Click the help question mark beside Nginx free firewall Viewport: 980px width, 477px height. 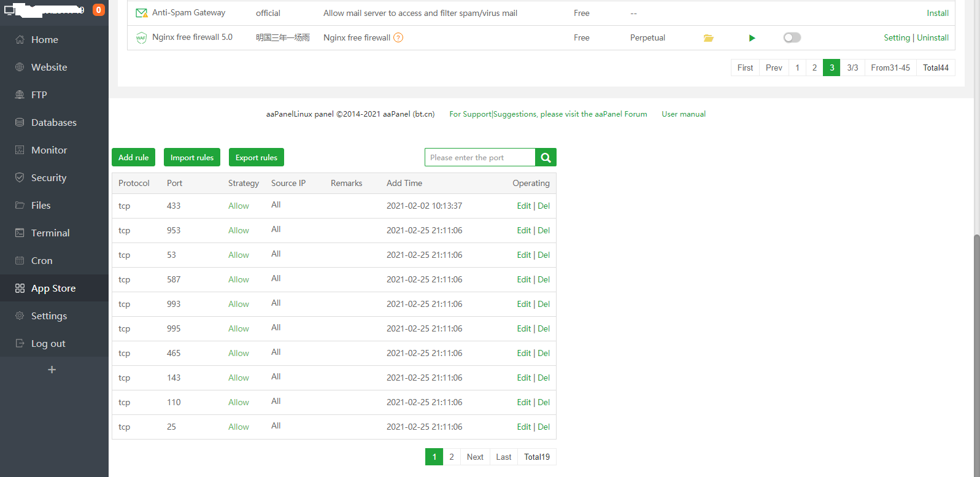398,38
